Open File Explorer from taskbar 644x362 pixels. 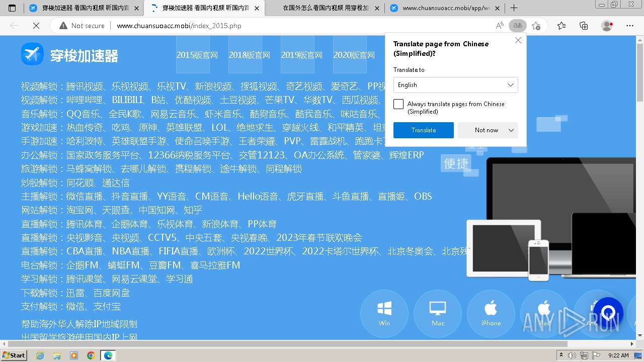[57, 355]
